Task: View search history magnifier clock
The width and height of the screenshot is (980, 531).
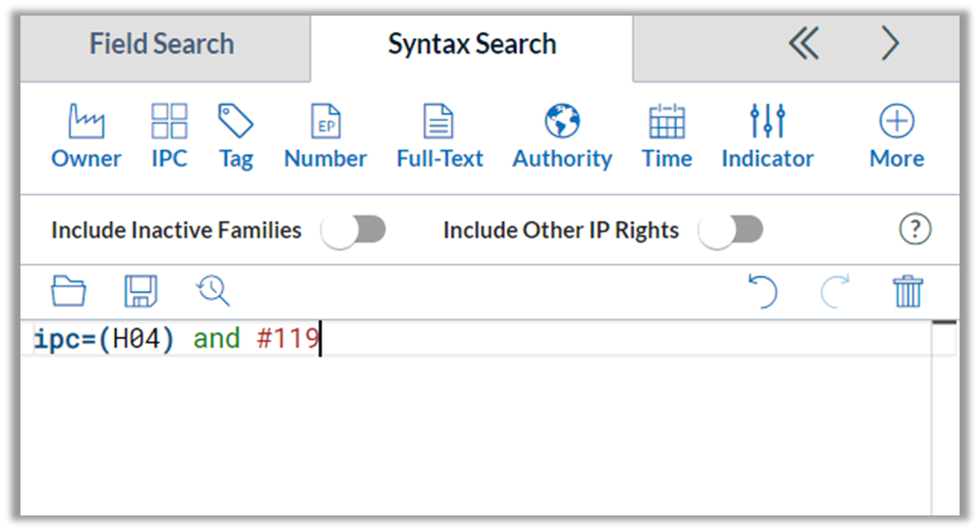Action: point(213,290)
